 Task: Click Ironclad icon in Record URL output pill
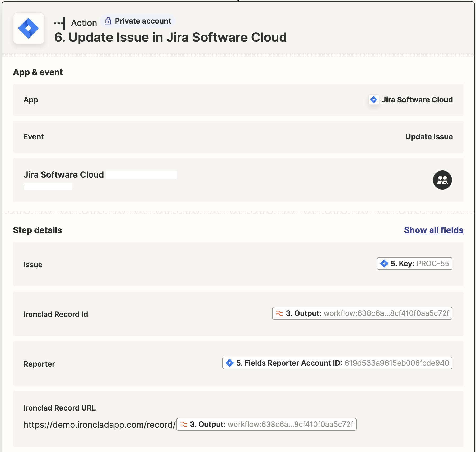[x=183, y=424]
